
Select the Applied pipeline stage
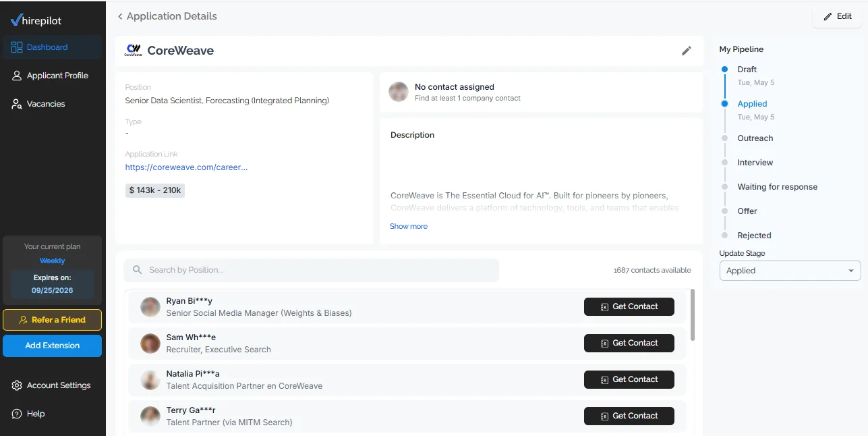point(752,104)
